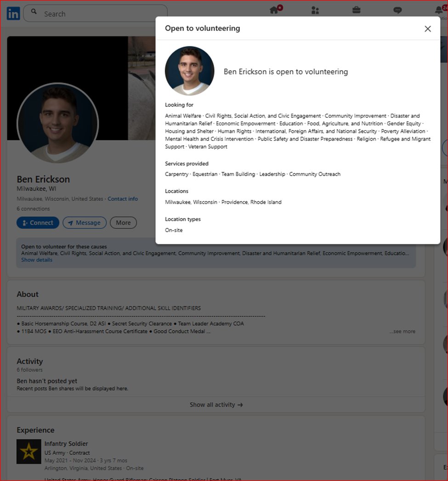
Task: Open the Home icon in navigation
Action: (274, 10)
